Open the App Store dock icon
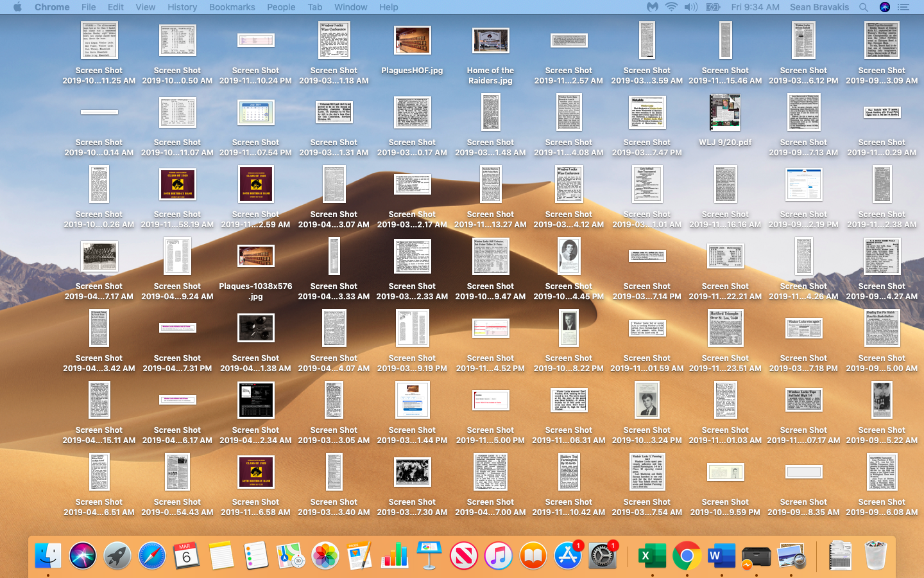924x578 pixels. [568, 556]
